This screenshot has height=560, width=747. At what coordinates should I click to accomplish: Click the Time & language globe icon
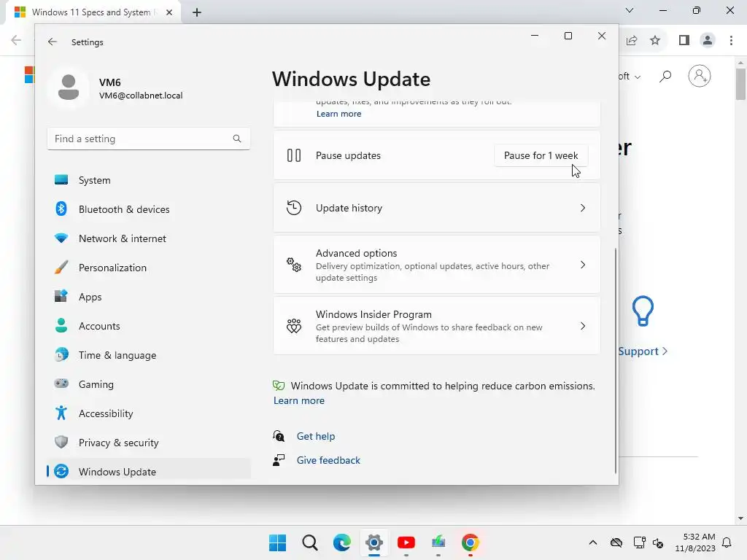click(x=61, y=355)
